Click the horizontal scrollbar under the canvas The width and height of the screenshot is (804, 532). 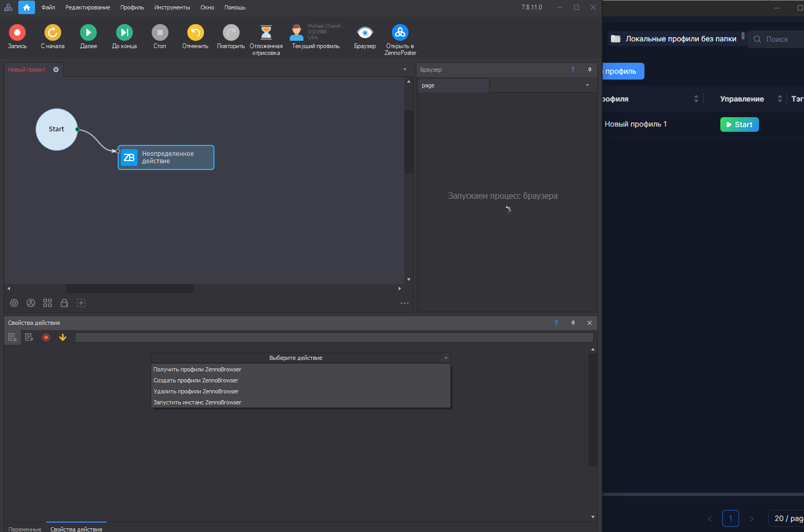coord(130,288)
